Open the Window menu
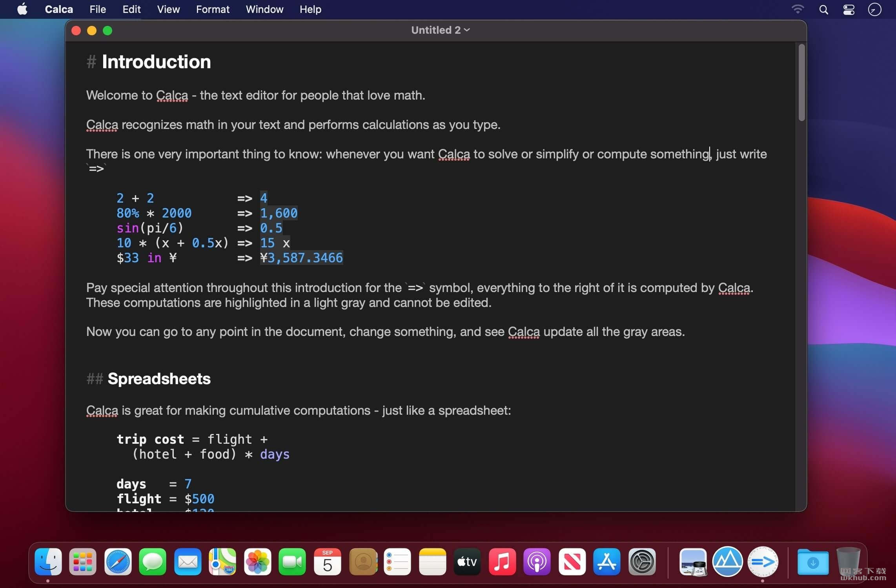The height and width of the screenshot is (588, 896). click(264, 9)
